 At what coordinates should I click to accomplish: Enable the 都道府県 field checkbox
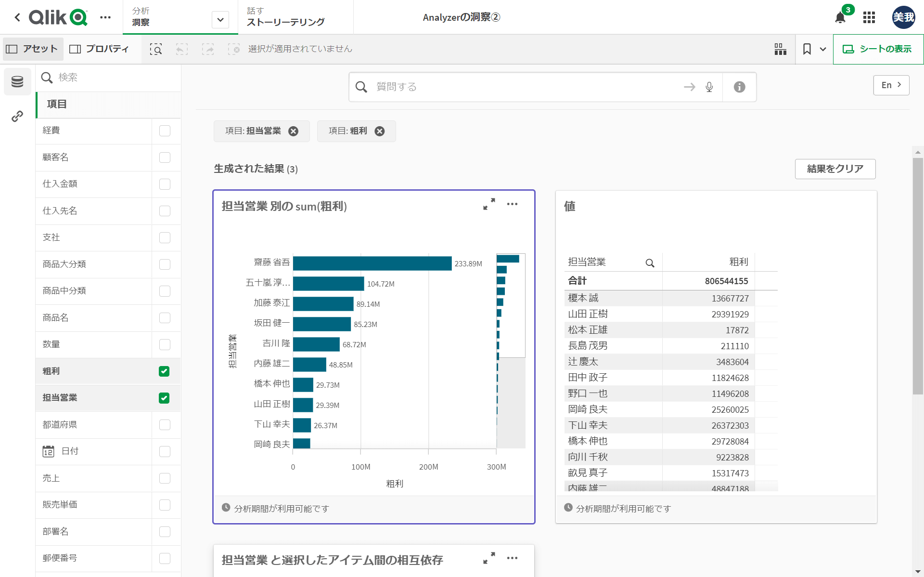click(x=164, y=424)
